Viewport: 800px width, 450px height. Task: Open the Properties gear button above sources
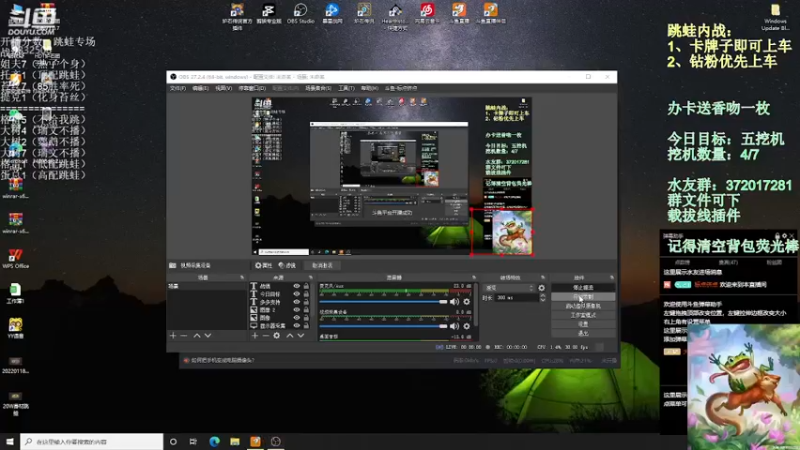pyautogui.click(x=263, y=265)
